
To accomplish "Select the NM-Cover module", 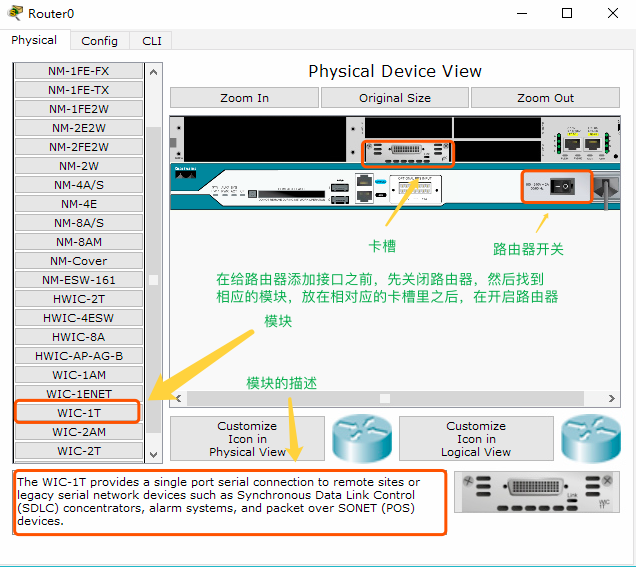I will tap(79, 261).
